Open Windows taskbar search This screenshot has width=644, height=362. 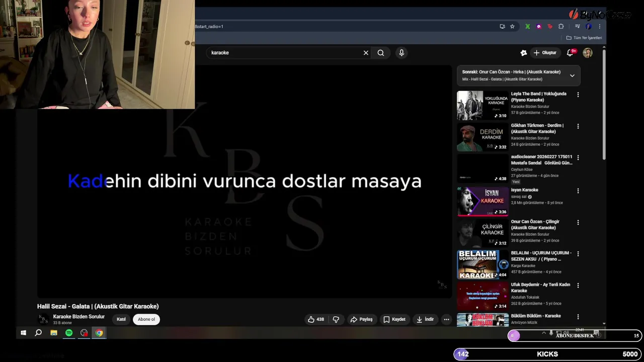tap(38, 333)
